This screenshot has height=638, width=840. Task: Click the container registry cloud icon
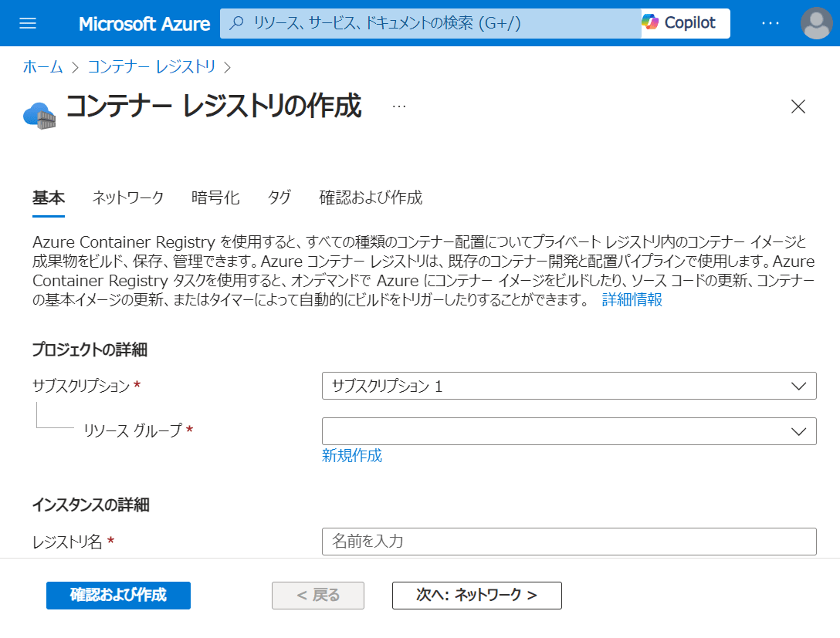39,115
